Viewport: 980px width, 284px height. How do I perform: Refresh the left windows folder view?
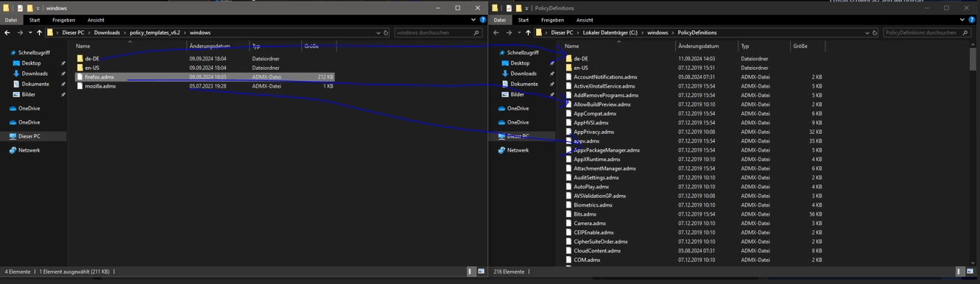click(386, 32)
